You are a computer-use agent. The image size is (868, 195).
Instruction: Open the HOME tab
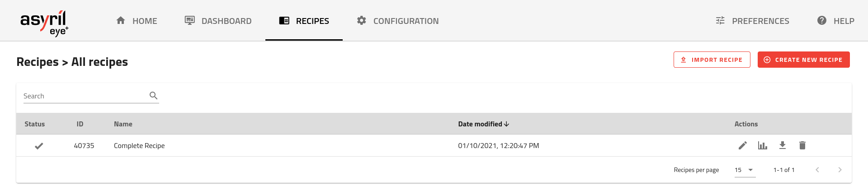coord(137,21)
